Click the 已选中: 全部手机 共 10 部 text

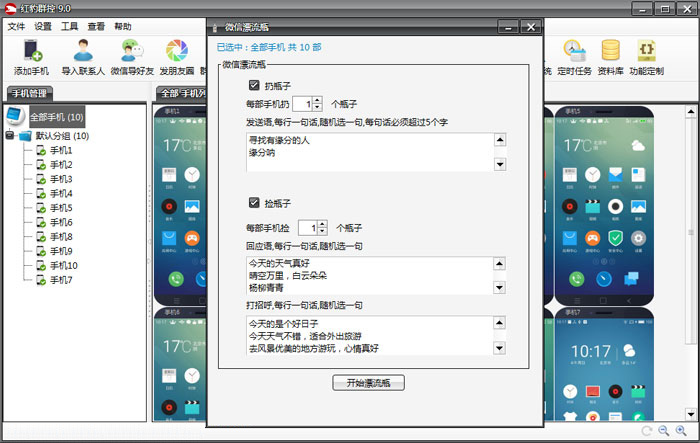coord(269,47)
